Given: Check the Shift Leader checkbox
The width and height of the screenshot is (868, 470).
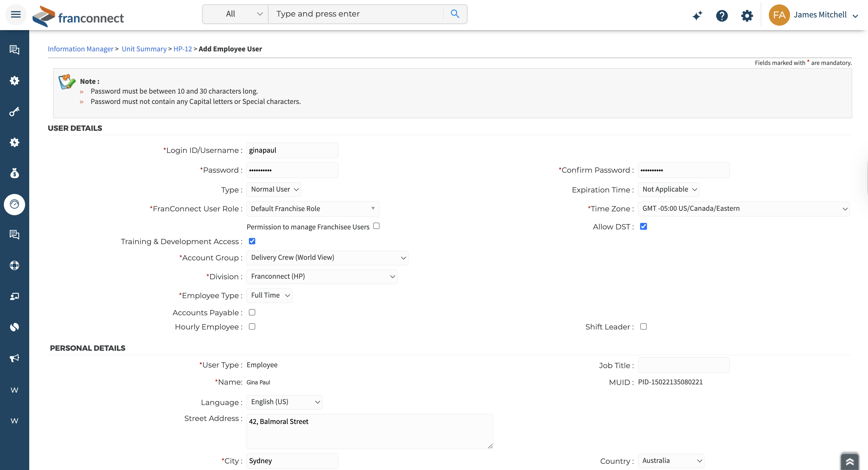Looking at the screenshot, I should click(643, 327).
